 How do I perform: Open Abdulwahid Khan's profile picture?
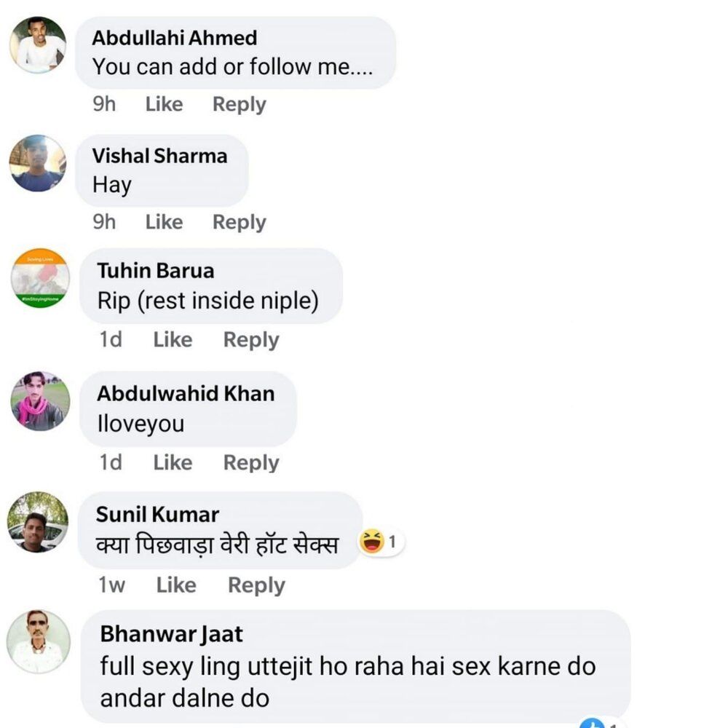click(x=40, y=401)
